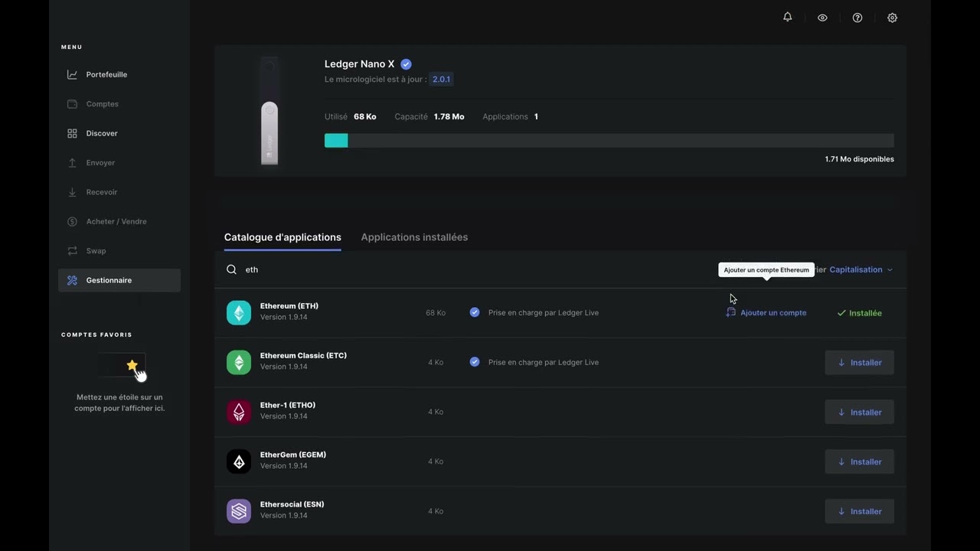
Task: Click the EtherGem (EGEM) app icon
Action: click(239, 461)
